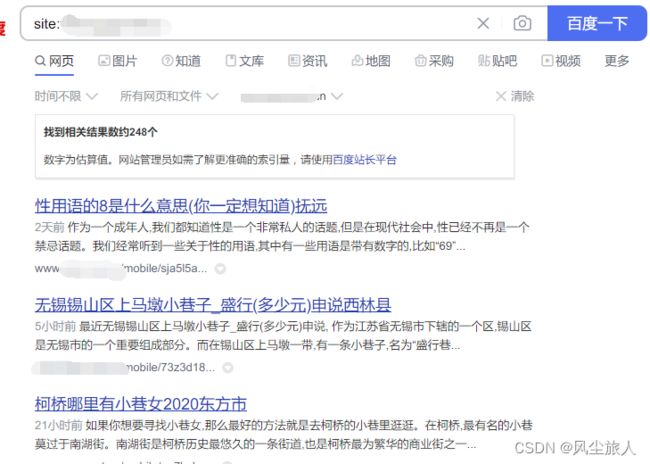Go to the 贴吧 tab
The height and width of the screenshot is (464, 650).
point(497,61)
